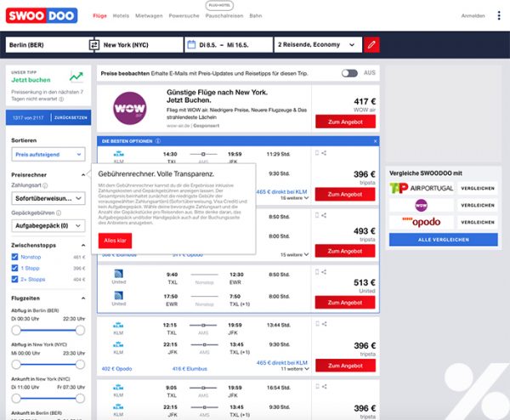Click left handle of Abflug in Berlin slider
The width and height of the screenshot is (510, 420).
click(x=16, y=330)
